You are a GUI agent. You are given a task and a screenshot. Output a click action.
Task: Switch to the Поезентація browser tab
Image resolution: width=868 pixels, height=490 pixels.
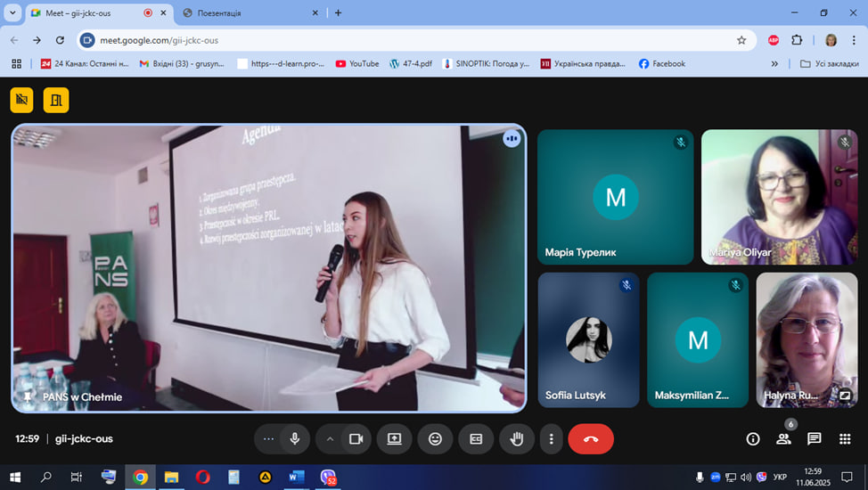point(245,13)
